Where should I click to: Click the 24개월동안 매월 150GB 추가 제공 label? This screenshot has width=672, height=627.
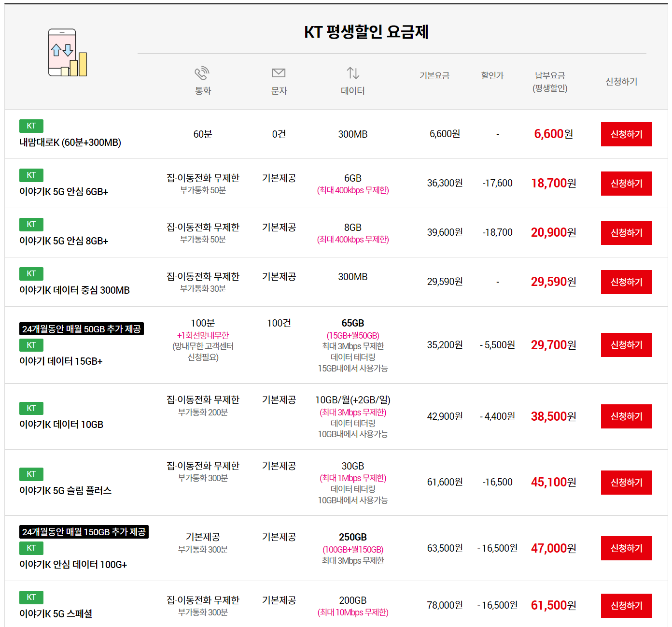(84, 532)
